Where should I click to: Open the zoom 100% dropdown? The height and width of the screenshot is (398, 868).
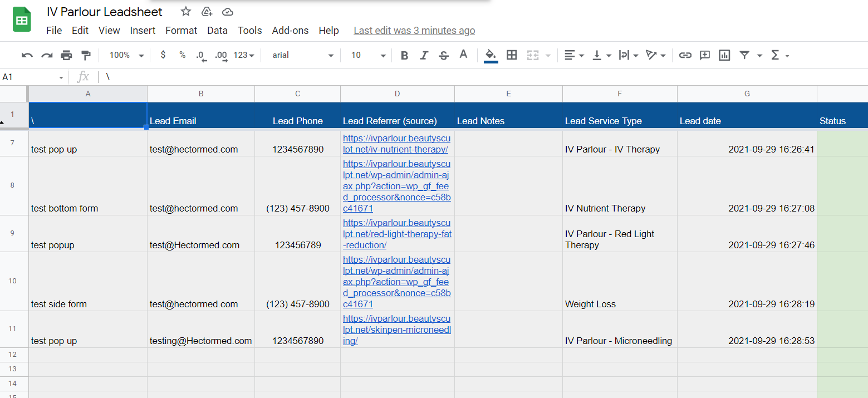(x=126, y=55)
